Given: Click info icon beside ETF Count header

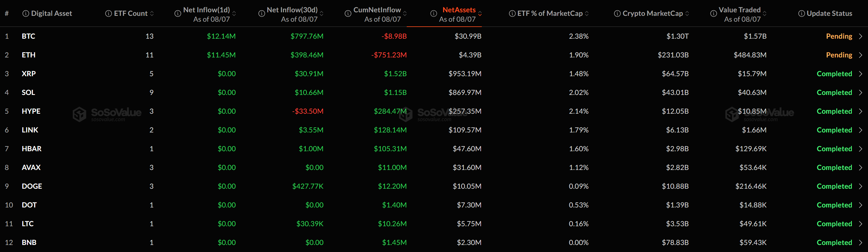Looking at the screenshot, I should (x=109, y=13).
